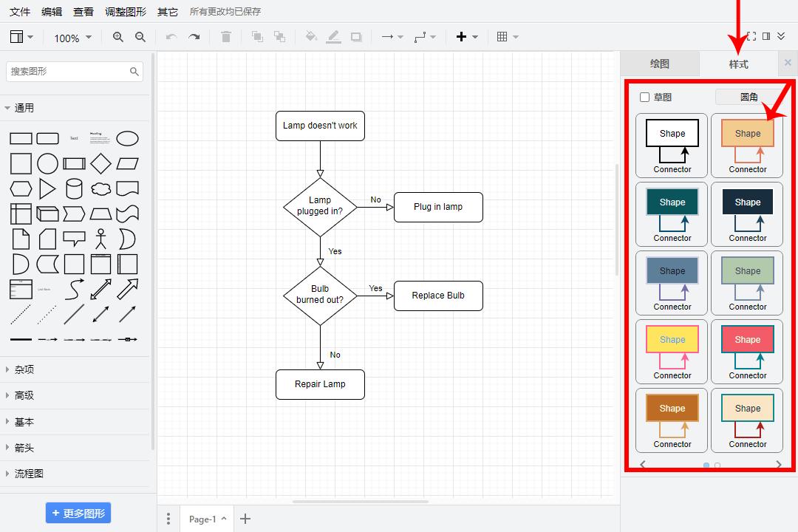The image size is (798, 532).
Task: Click the zoom out magnifier icon
Action: point(140,37)
